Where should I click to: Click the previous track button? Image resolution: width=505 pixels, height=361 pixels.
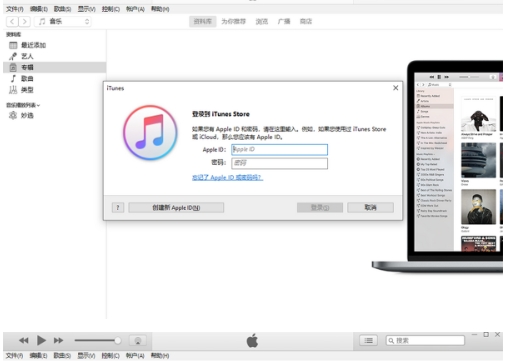point(23,340)
